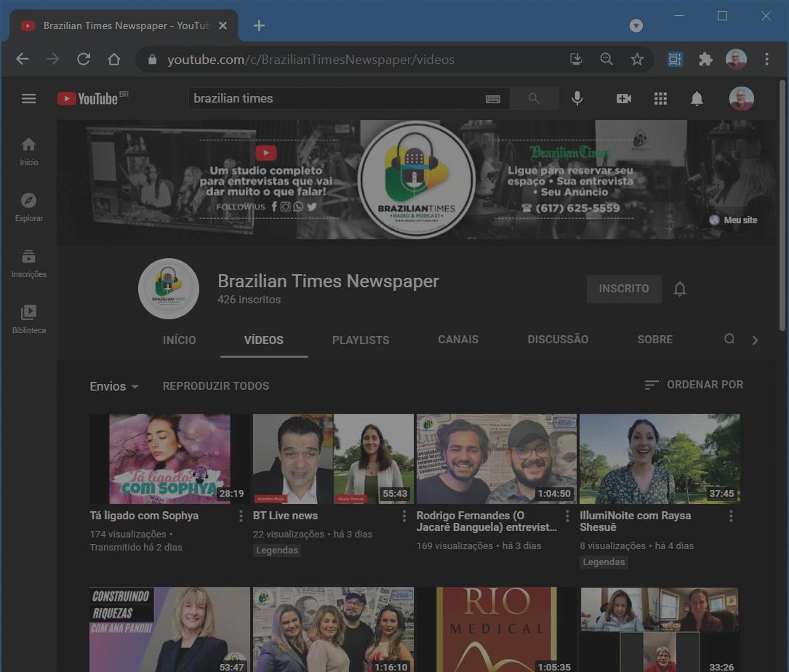Open the YouTube hamburger guide menu
The width and height of the screenshot is (789, 672).
click(x=28, y=98)
